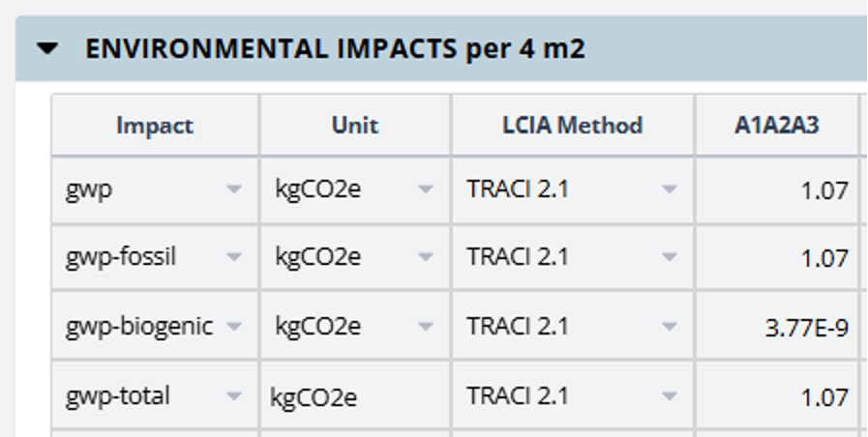This screenshot has width=868, height=437.
Task: Open LCIA Method dropdown for gwp-total row
Action: (669, 395)
